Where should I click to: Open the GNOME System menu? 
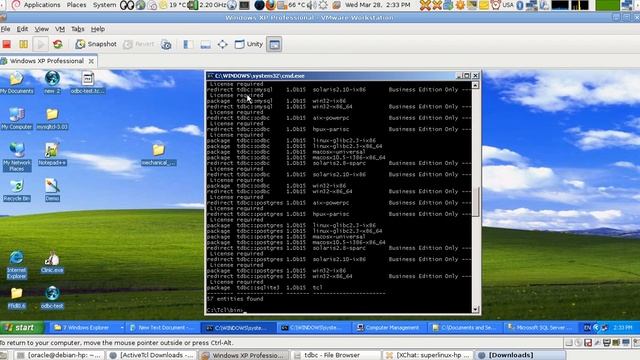click(104, 5)
